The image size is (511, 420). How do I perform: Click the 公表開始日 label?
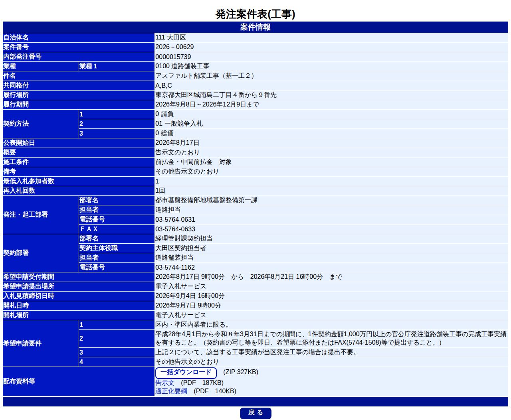19,143
